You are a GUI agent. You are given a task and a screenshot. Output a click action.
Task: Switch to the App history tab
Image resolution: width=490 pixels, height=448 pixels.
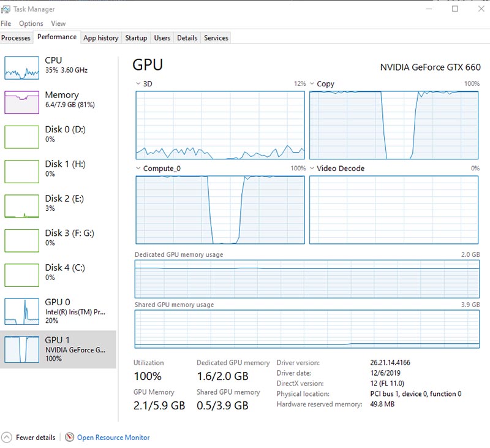coord(101,38)
